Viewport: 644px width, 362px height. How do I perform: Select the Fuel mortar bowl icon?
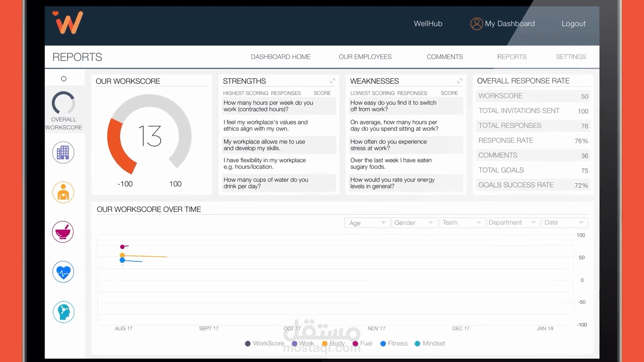coord(63,232)
